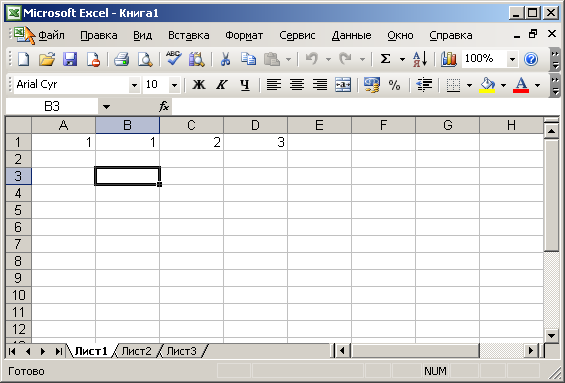This screenshot has width=565, height=383.
Task: Expand the Undo history arrow
Action: (x=328, y=59)
